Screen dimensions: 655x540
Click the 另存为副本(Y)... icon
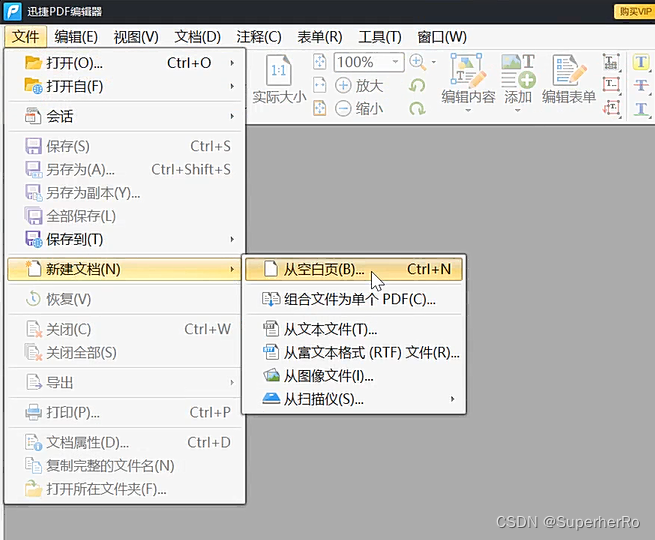coord(33,193)
